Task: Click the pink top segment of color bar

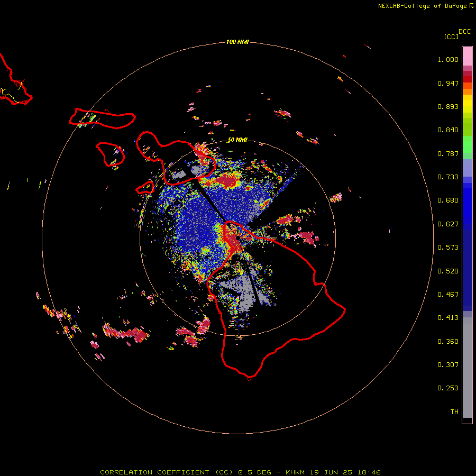Action: click(x=467, y=56)
